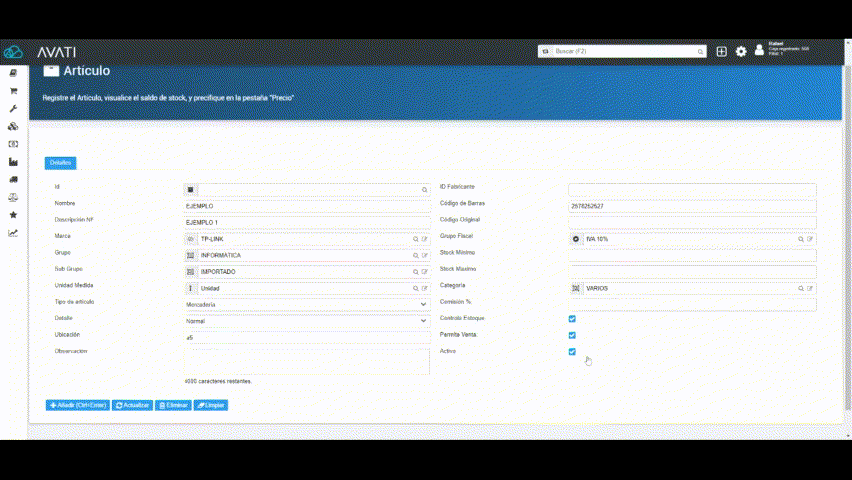Click the magnifier in the Buscar bar
Viewport: 852px width, 480px height.
pos(700,52)
